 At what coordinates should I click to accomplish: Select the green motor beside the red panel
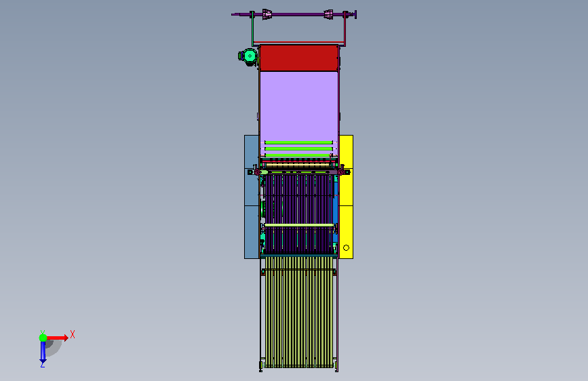click(248, 56)
